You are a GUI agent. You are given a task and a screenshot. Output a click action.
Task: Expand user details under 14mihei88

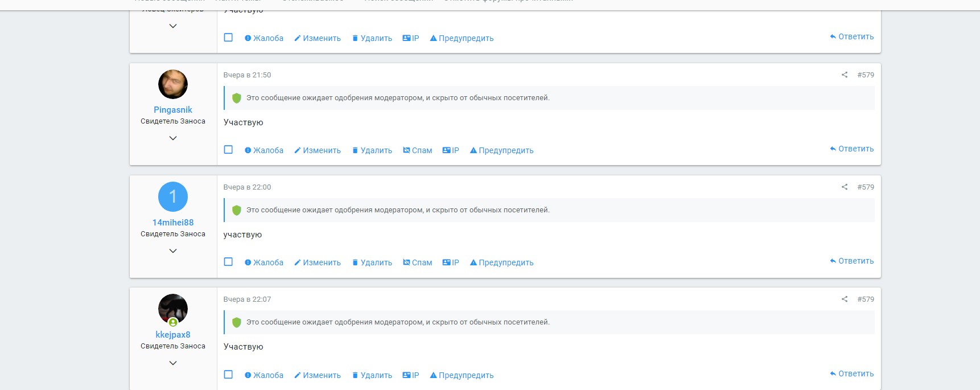pyautogui.click(x=173, y=251)
